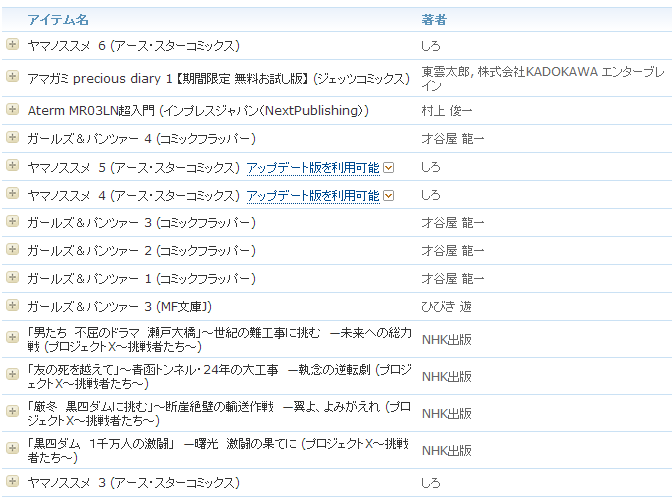Open update dropdown arrow for ヤマノススメ 4

[x=388, y=196]
